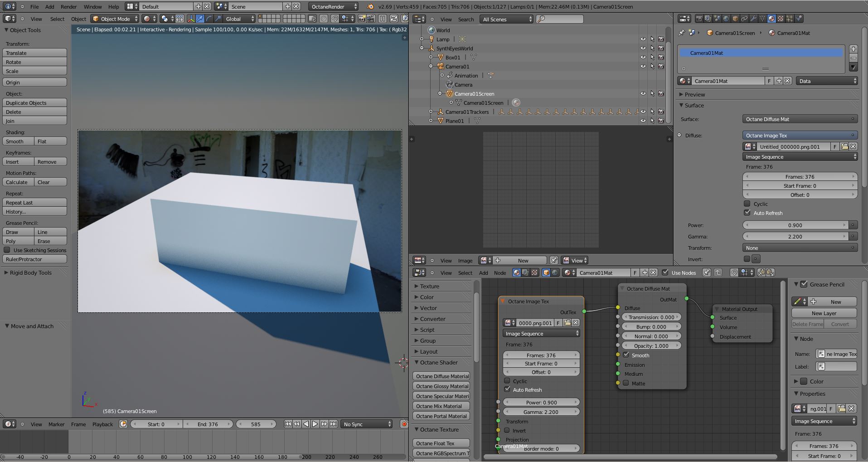Open Constraints properties tab chain icon
868x462 pixels.
pos(744,19)
